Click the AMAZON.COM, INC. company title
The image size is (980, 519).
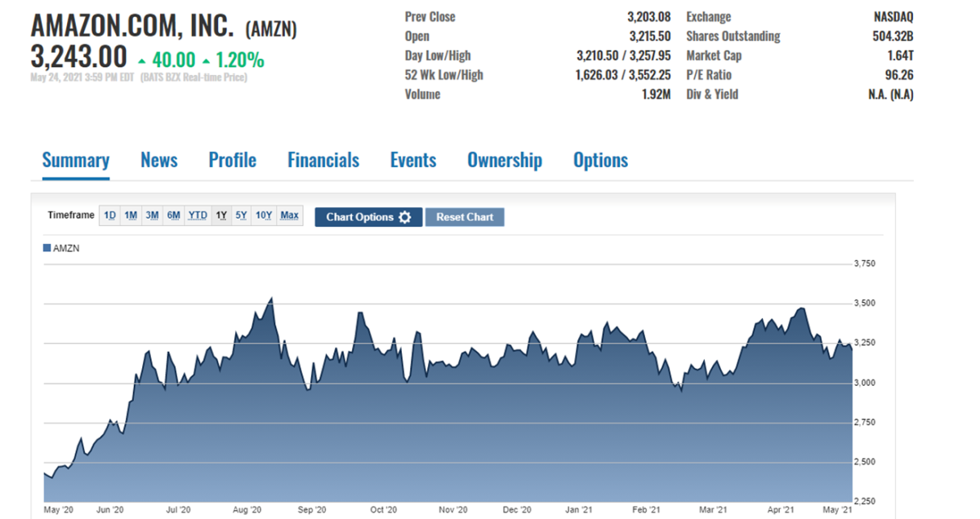(x=134, y=26)
